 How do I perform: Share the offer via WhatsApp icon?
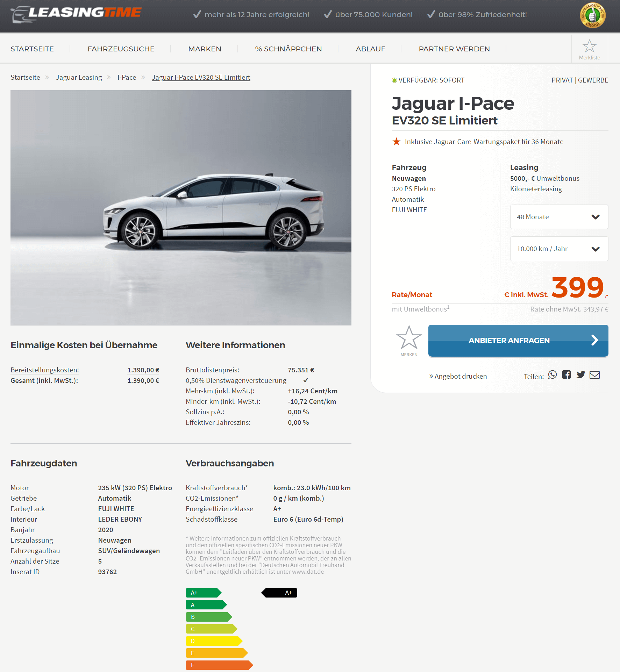tap(553, 375)
